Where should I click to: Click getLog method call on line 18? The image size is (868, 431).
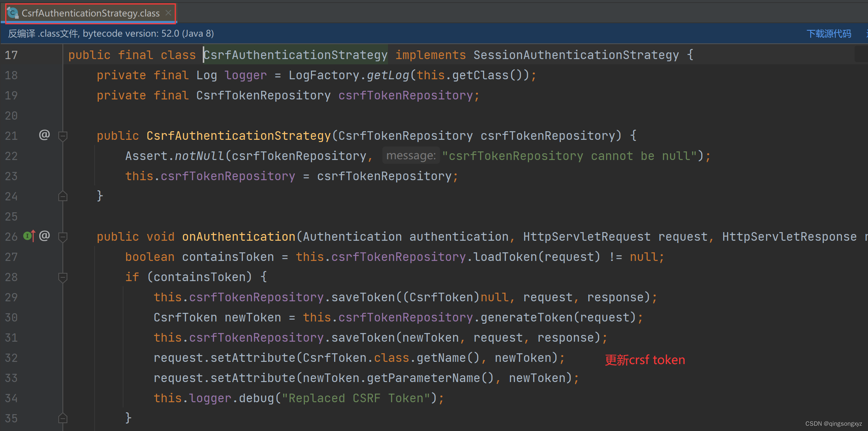[388, 76]
